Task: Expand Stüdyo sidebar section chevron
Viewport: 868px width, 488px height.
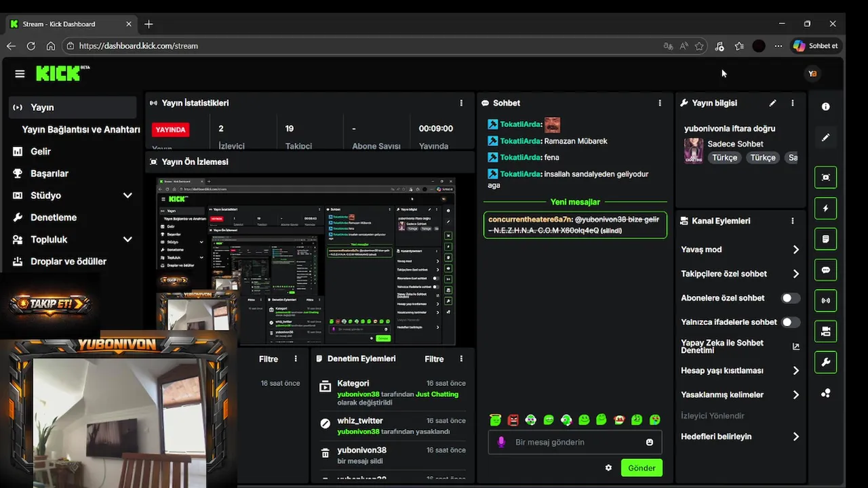Action: coord(127,195)
